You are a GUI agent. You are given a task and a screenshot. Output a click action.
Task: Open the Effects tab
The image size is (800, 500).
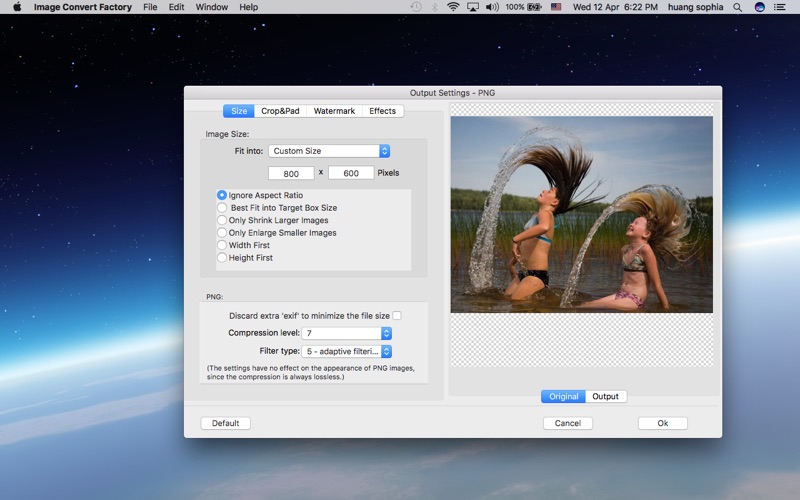point(383,111)
